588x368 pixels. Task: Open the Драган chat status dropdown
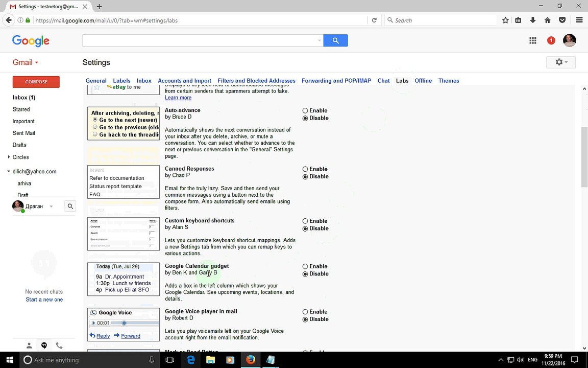tap(52, 206)
